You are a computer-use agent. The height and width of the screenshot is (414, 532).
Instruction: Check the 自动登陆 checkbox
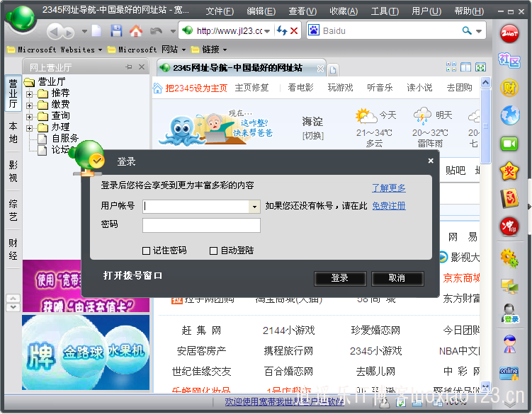(213, 251)
